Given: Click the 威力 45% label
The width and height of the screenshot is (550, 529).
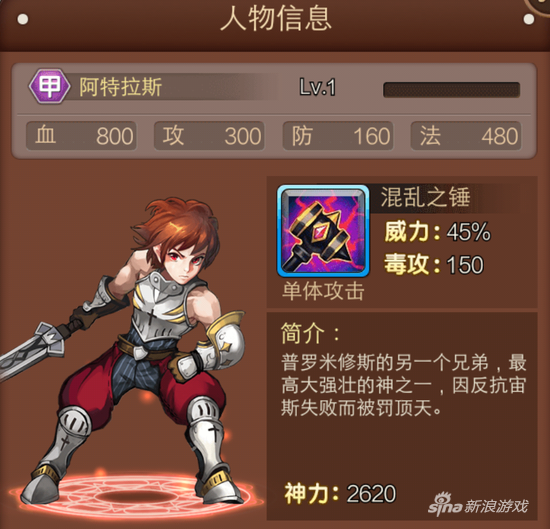Looking at the screenshot, I should pyautogui.click(x=437, y=232).
